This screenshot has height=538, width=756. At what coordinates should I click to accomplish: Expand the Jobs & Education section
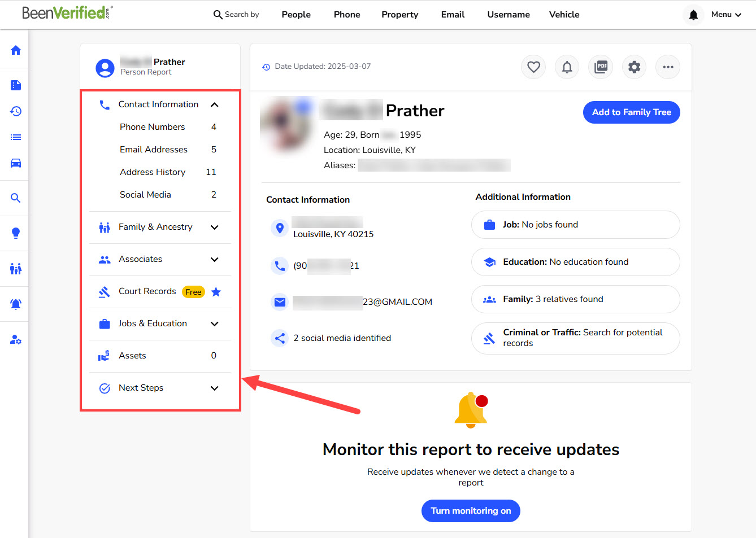(x=215, y=324)
